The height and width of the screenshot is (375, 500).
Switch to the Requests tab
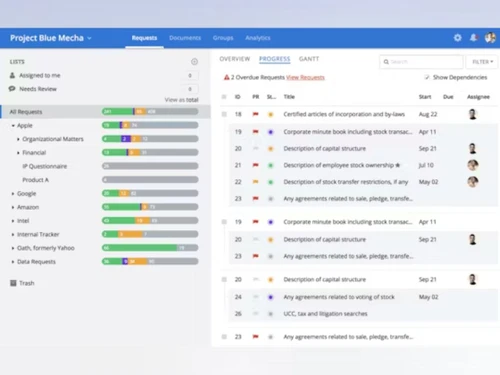point(144,38)
